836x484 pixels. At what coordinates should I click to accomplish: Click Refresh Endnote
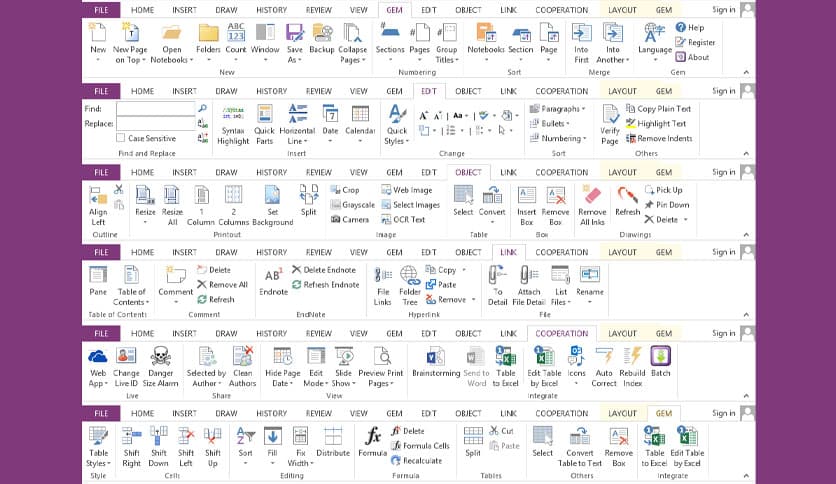click(325, 285)
